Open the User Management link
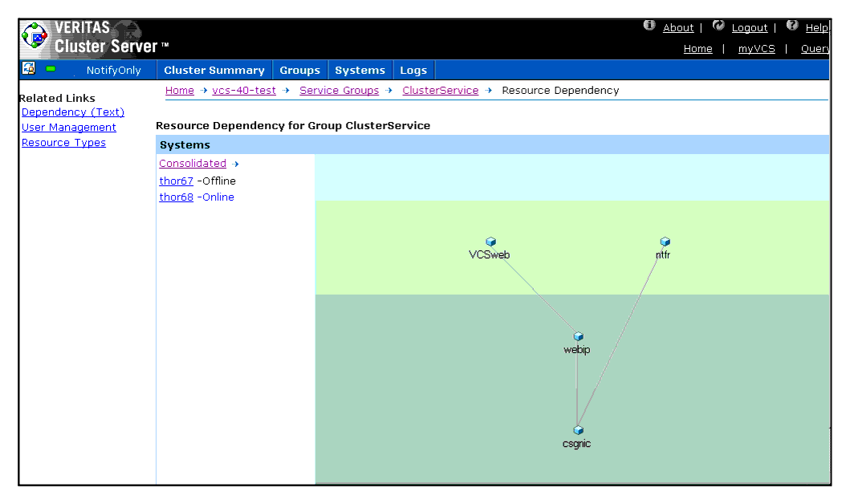850x504 pixels. coord(69,128)
